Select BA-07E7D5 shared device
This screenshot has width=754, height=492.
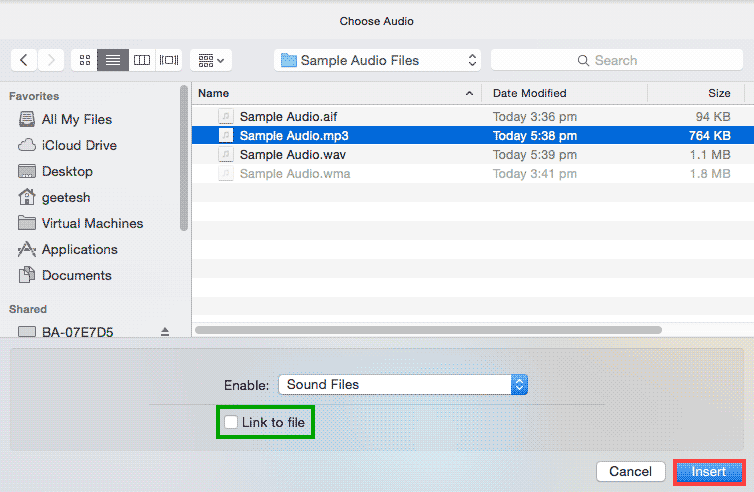point(77,332)
